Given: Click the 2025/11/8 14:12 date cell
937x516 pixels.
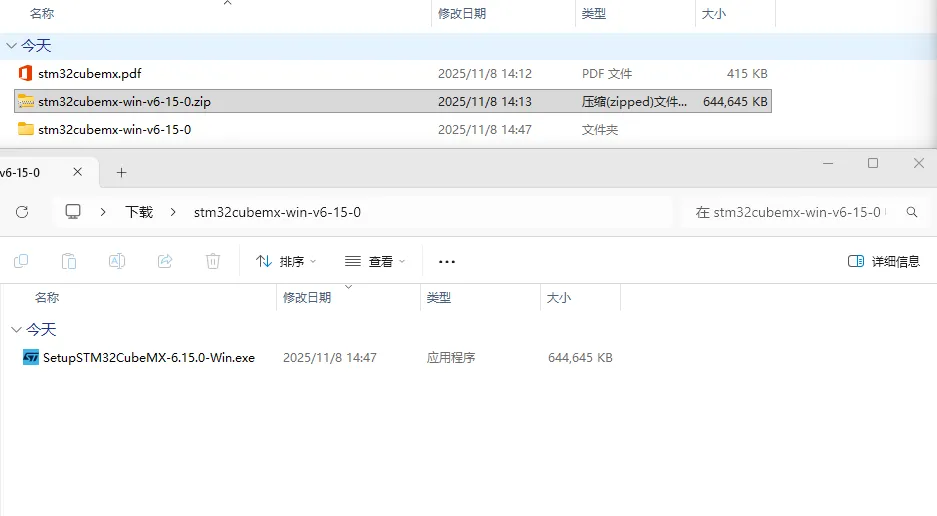Looking at the screenshot, I should coord(485,74).
